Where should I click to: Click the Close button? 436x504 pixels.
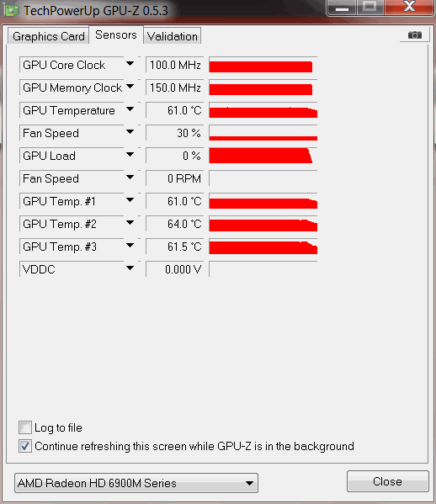tap(387, 481)
